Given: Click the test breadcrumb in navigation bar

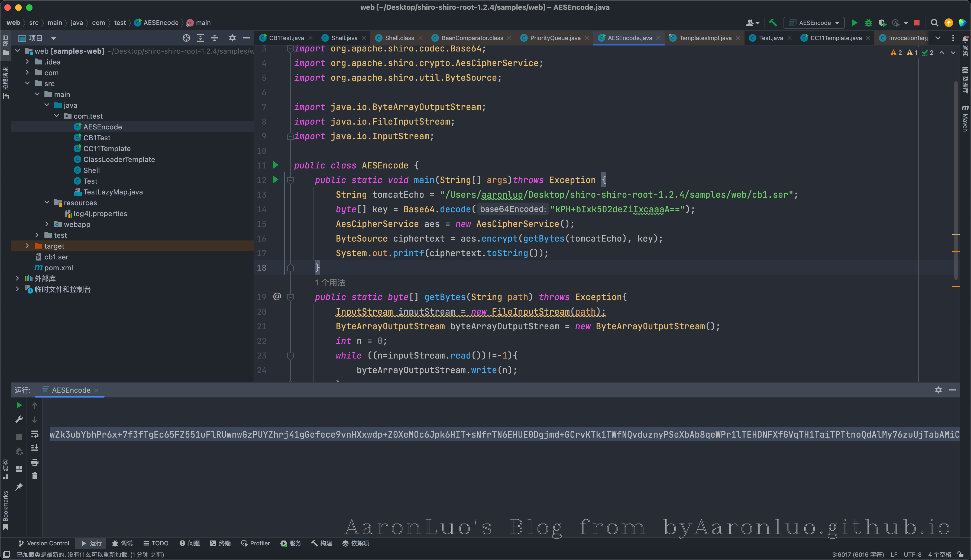Looking at the screenshot, I should [x=120, y=23].
